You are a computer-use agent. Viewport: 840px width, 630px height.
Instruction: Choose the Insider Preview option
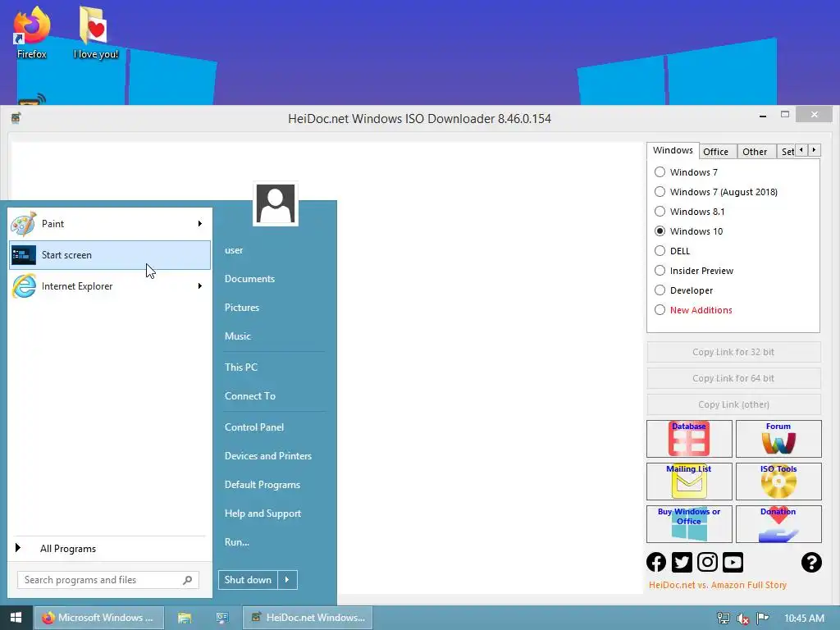pos(660,271)
